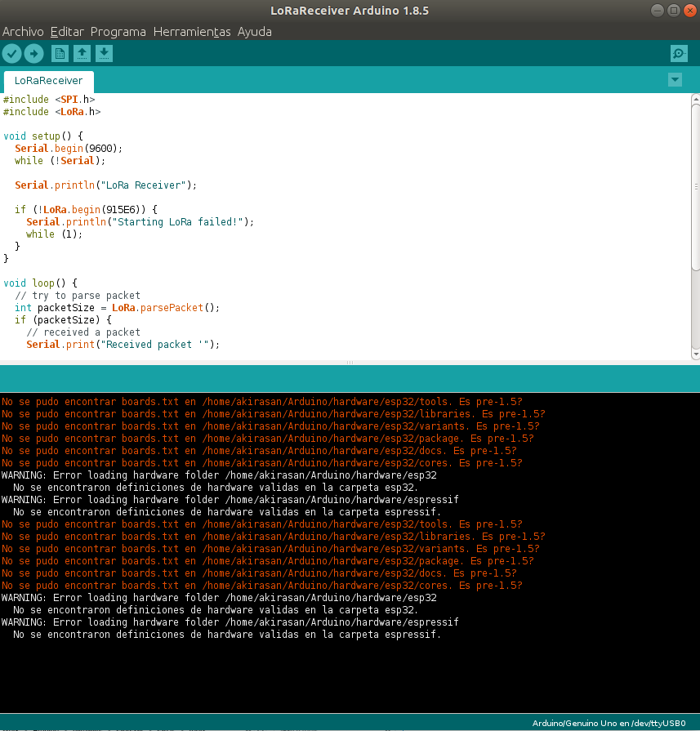Click 'Serial.println("LoRa Receiver");' line
The height and width of the screenshot is (731, 700).
pyautogui.click(x=106, y=185)
